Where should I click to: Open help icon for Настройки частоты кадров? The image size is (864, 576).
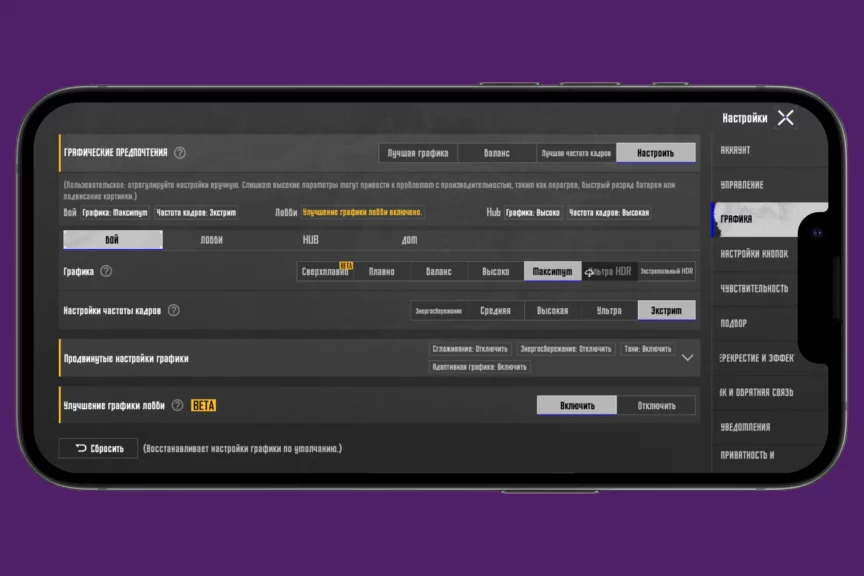coord(173,310)
